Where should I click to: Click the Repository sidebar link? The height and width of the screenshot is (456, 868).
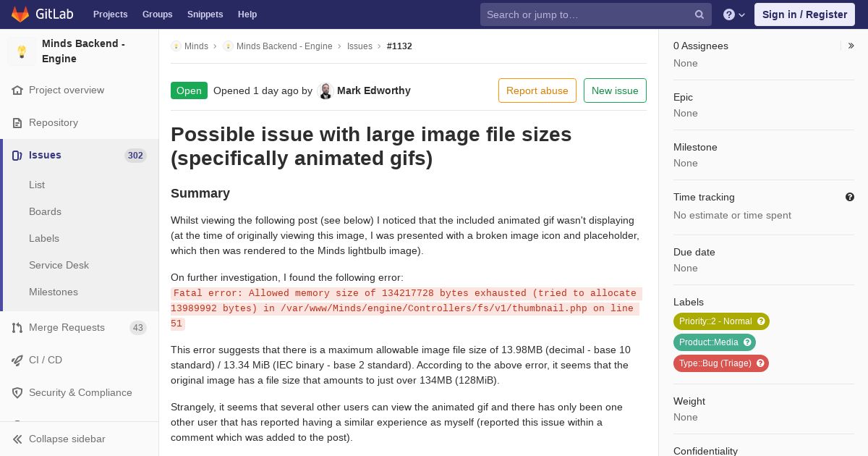pos(54,123)
